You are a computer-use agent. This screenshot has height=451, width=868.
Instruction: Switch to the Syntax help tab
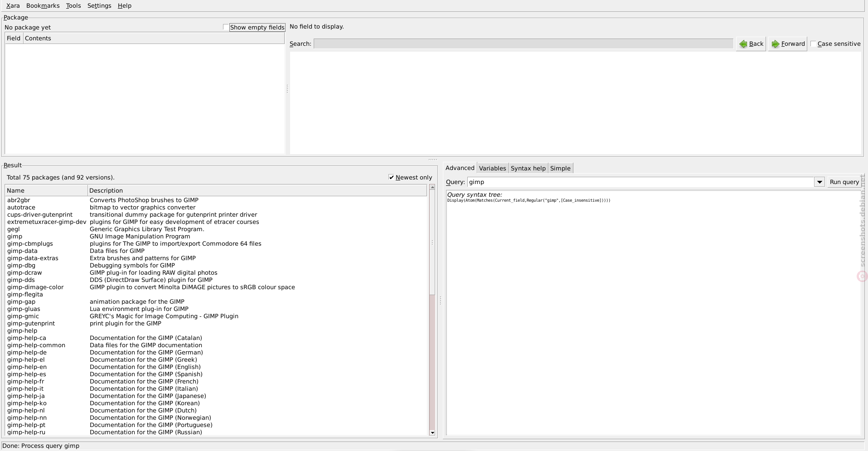click(x=528, y=168)
